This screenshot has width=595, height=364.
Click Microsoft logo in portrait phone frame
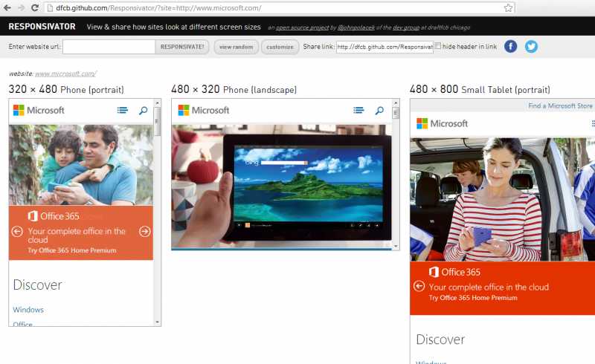click(39, 111)
